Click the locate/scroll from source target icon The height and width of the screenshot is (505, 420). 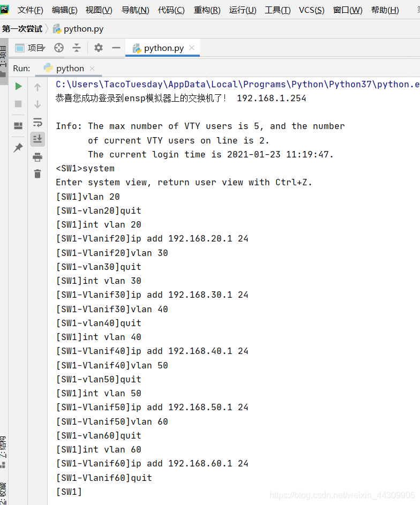pos(58,48)
